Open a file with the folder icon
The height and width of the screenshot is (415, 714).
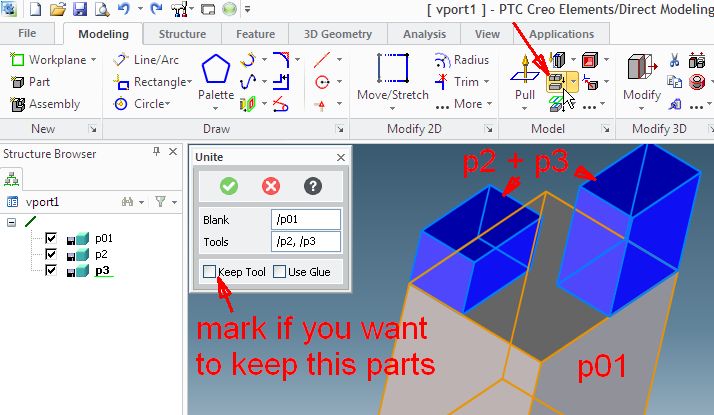58,9
